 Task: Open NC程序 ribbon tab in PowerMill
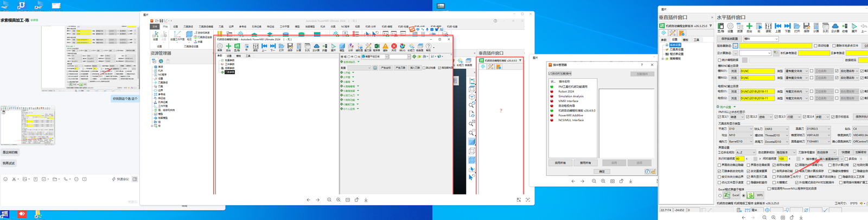pos(345,26)
